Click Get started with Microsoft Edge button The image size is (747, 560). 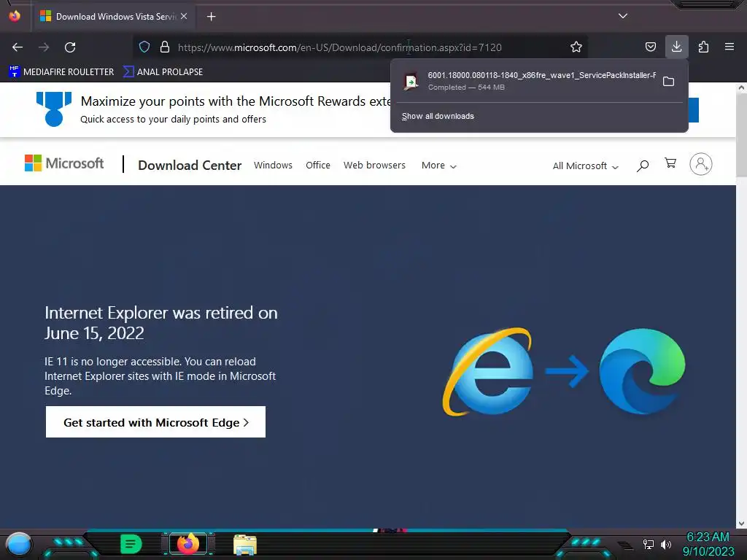[155, 422]
